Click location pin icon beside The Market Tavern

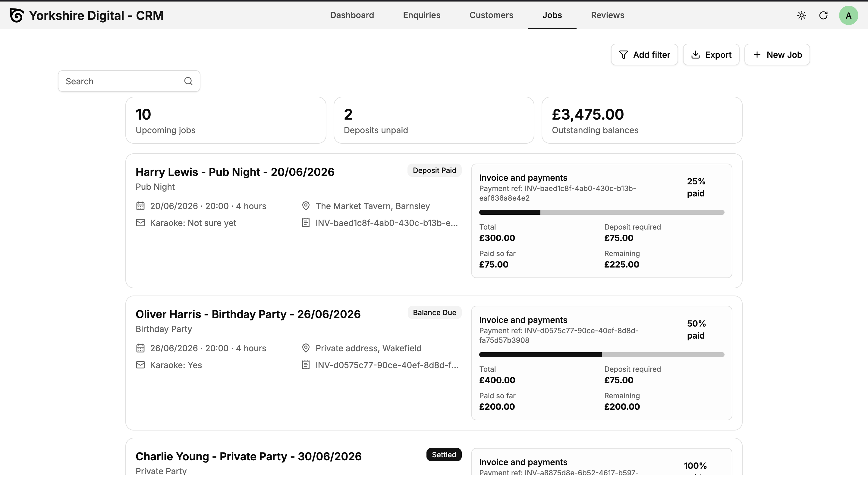pos(306,206)
